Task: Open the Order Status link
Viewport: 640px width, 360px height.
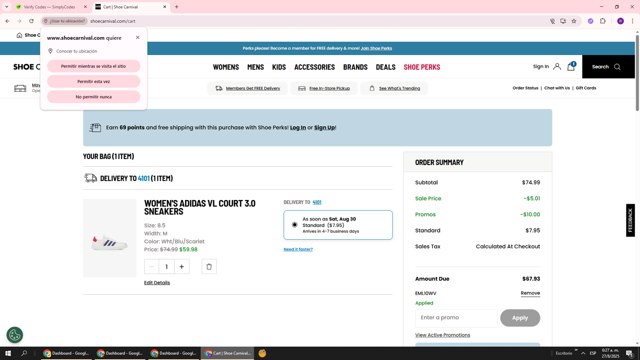Action: pyautogui.click(x=525, y=88)
